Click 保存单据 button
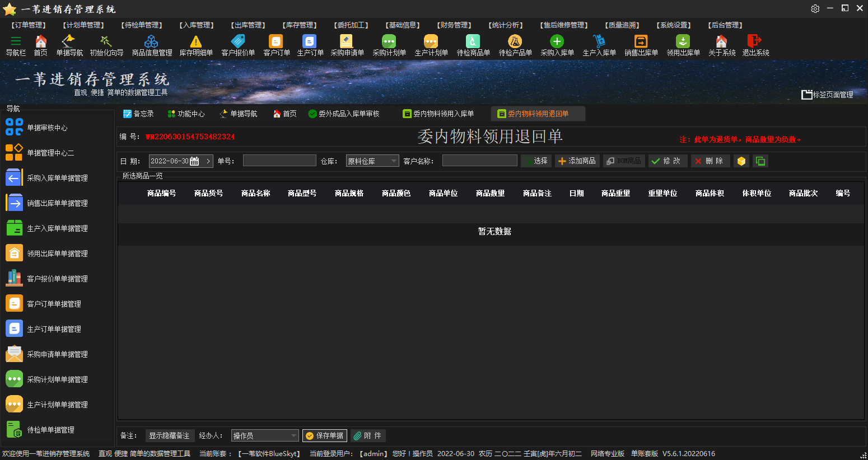Screen dimensions: 868x460 [325, 435]
